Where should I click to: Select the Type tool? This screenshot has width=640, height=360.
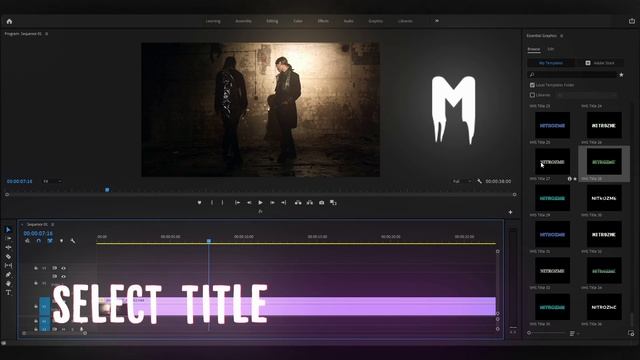[x=8, y=292]
